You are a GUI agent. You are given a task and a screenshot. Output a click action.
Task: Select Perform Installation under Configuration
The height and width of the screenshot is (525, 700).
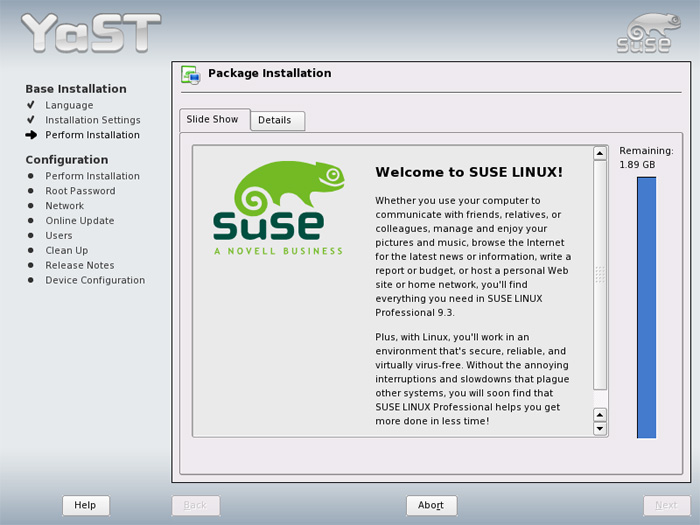click(x=92, y=176)
